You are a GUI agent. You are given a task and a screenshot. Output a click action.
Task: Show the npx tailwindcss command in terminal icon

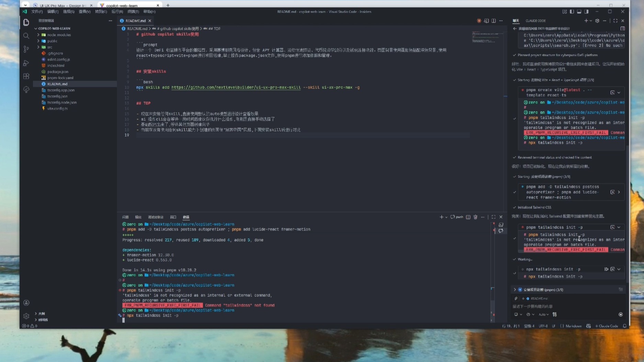click(x=613, y=269)
